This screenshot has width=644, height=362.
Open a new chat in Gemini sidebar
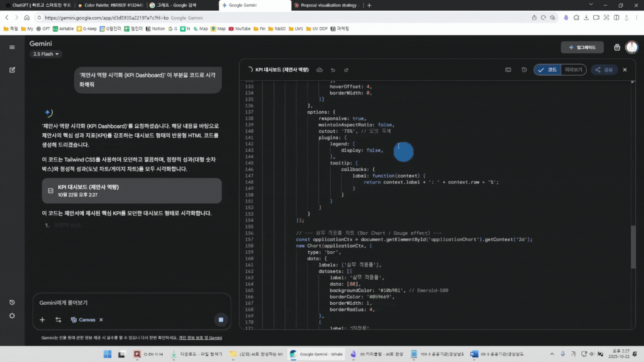(x=12, y=70)
